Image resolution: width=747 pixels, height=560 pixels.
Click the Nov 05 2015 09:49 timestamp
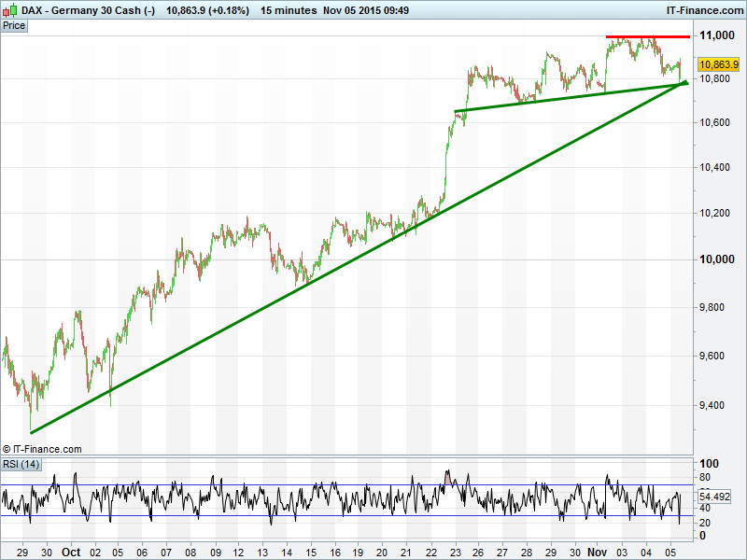tap(366, 10)
